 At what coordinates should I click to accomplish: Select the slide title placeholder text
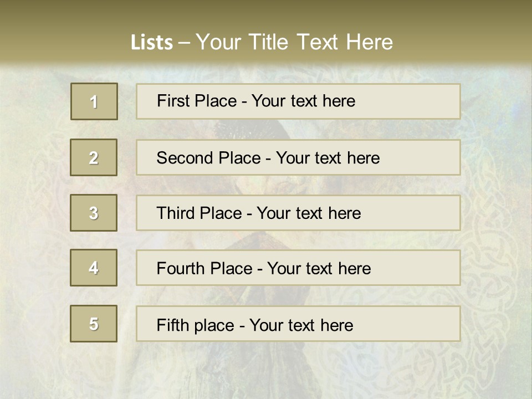(x=262, y=42)
